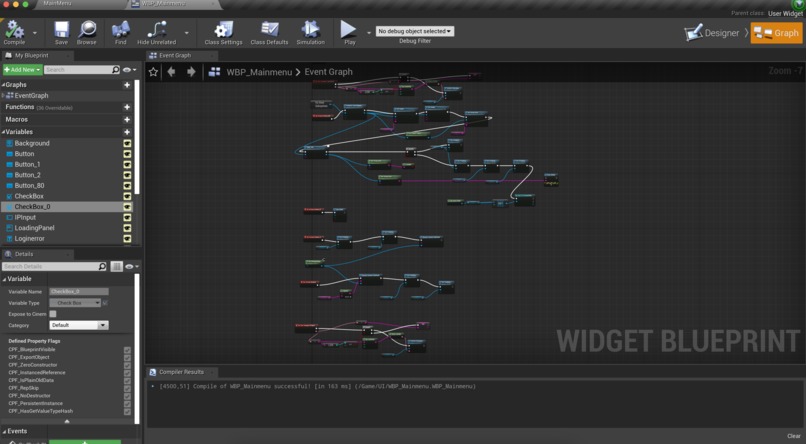The width and height of the screenshot is (806, 444).
Task: Open the debug object dropdown
Action: tap(415, 31)
